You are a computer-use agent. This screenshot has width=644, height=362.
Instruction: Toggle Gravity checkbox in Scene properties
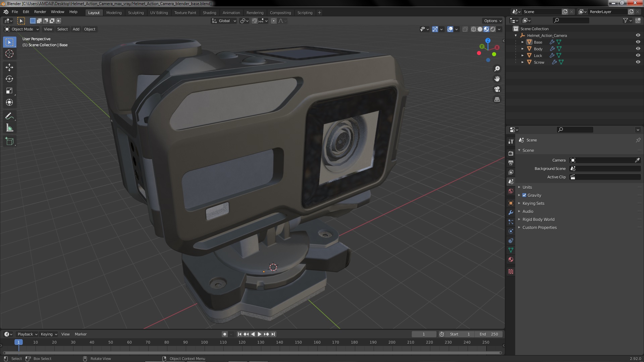pos(524,195)
